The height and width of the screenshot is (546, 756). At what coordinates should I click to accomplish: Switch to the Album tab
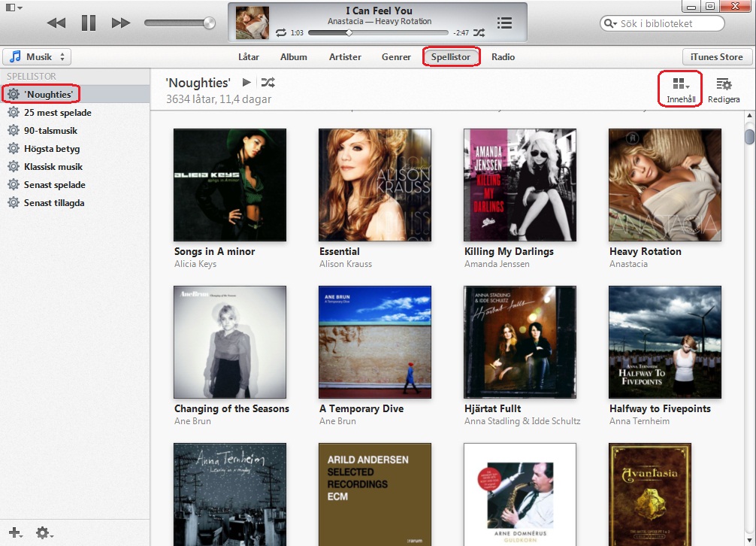pyautogui.click(x=294, y=57)
